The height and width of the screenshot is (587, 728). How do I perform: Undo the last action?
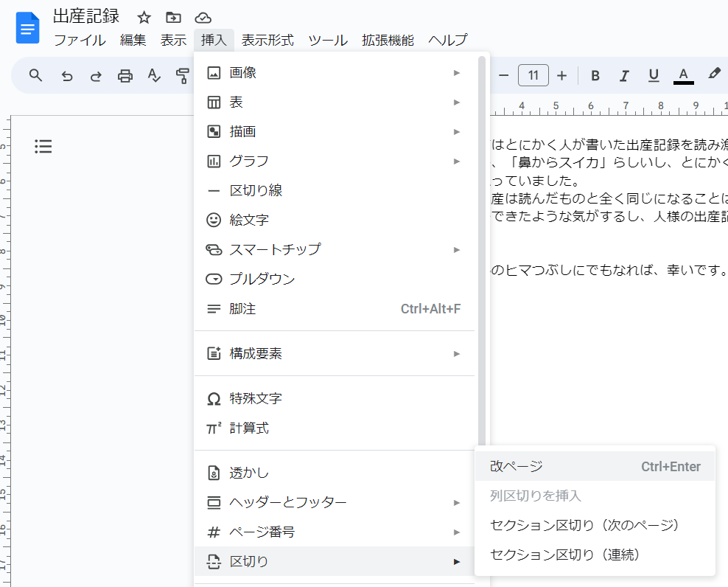[x=67, y=75]
